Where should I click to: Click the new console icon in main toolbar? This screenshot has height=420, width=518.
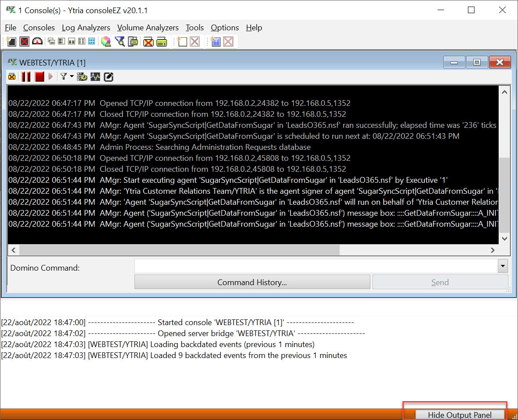11,42
